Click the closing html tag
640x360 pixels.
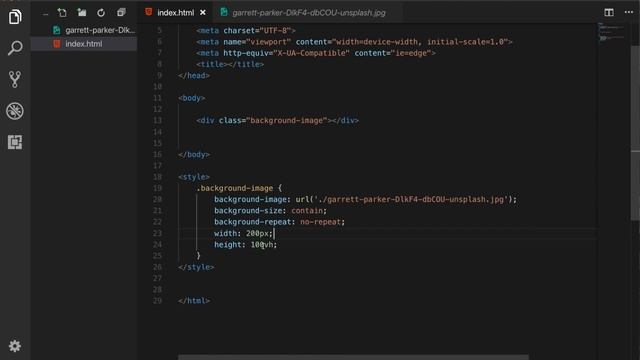[x=194, y=301]
